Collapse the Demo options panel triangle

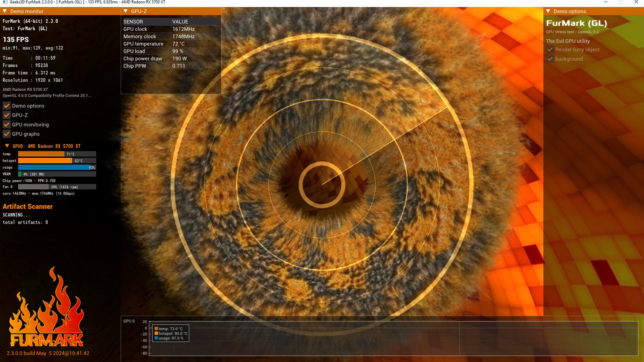coord(548,11)
